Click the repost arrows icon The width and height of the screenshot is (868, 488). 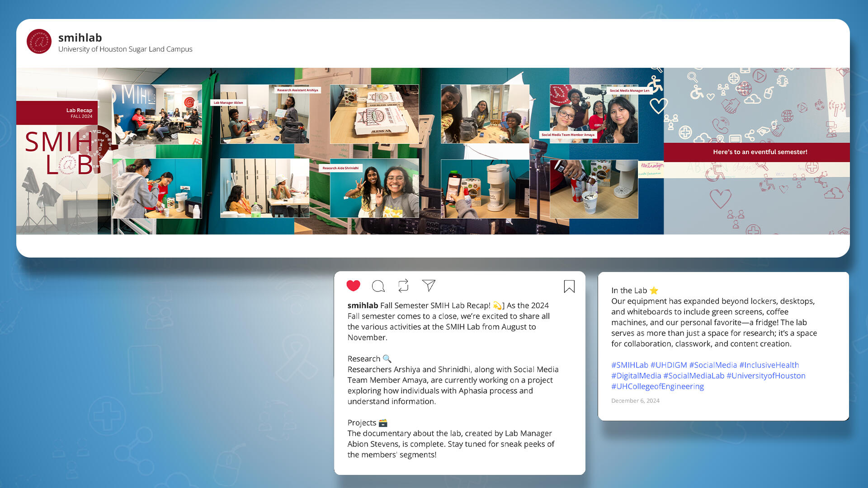tap(403, 285)
